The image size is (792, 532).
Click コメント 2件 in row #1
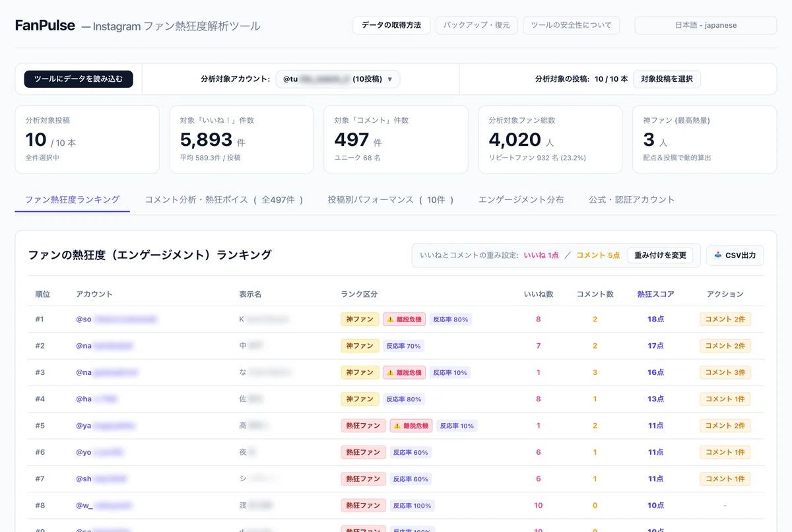coord(725,319)
